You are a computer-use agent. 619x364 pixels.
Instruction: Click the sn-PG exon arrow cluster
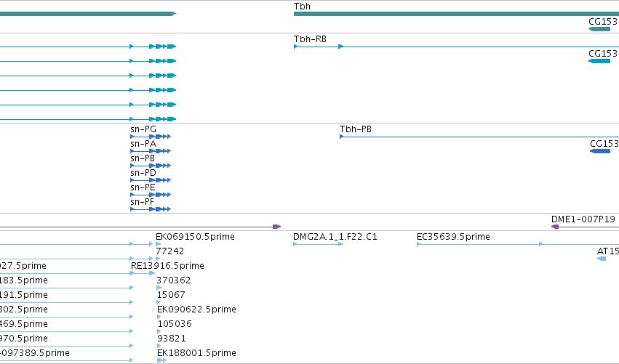tap(160, 137)
